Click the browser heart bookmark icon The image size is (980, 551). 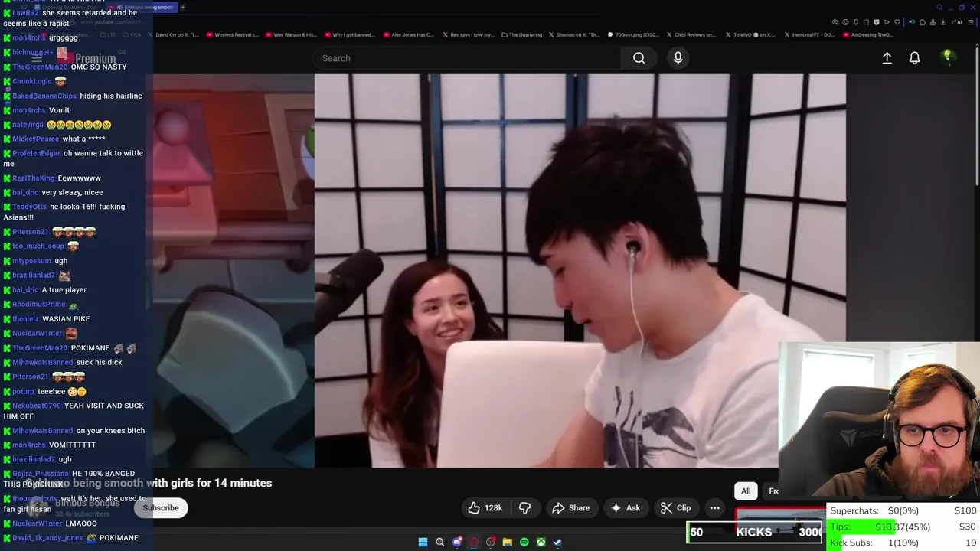pos(897,22)
